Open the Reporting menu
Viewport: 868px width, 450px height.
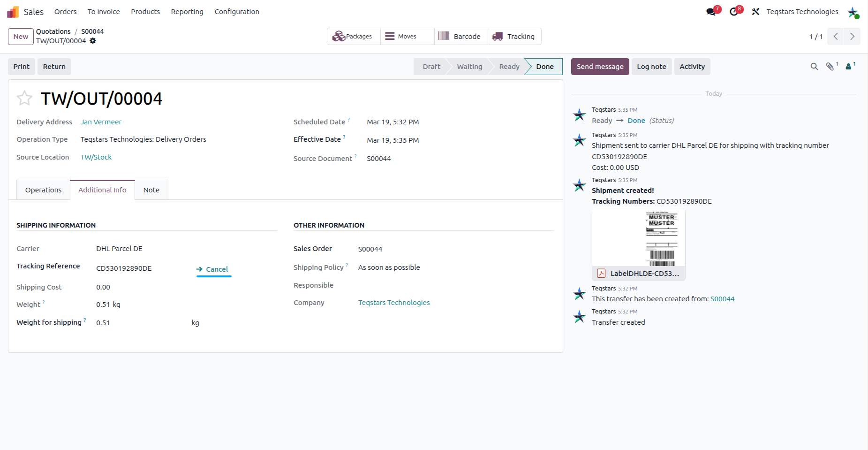(187, 12)
